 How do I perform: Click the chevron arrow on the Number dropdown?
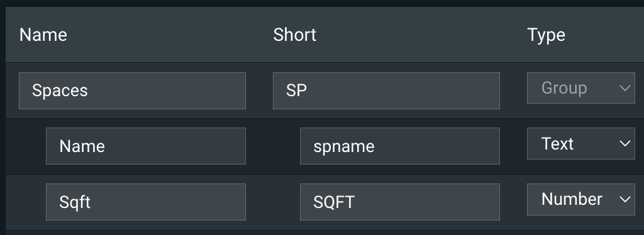(x=625, y=199)
